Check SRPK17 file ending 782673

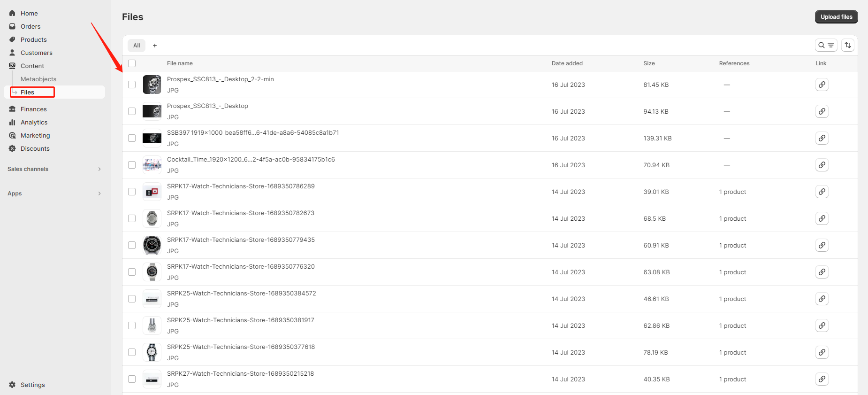pos(132,218)
